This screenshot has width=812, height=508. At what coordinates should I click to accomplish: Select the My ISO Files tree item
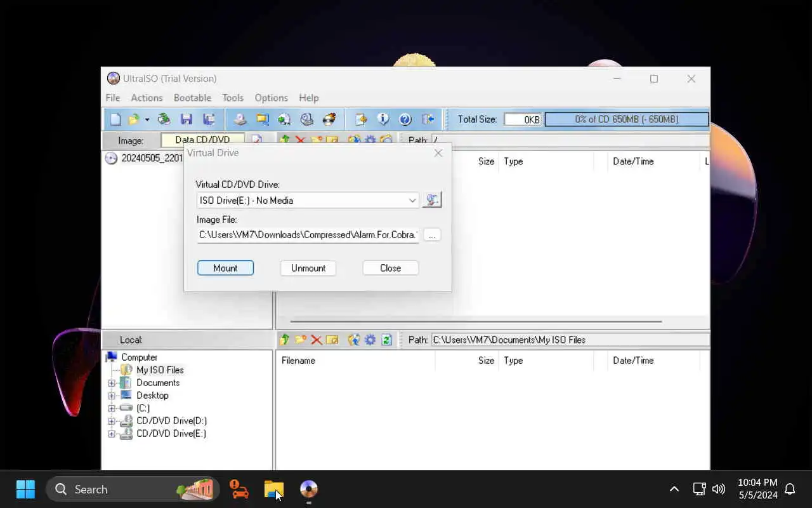coord(160,370)
